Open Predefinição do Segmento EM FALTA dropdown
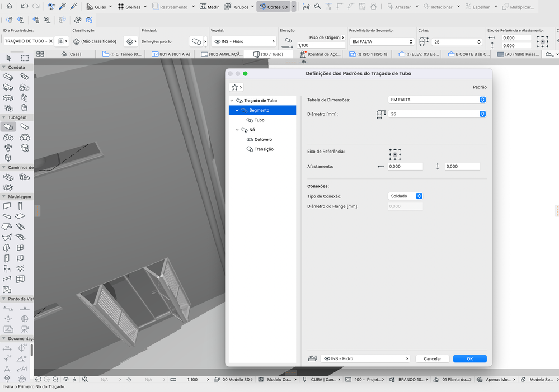Image resolution: width=559 pixels, height=392 pixels. tap(382, 42)
